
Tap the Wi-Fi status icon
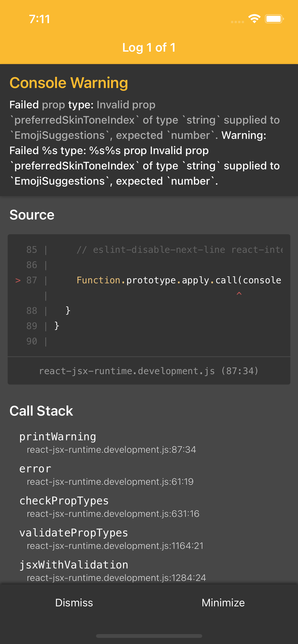pos(254,19)
